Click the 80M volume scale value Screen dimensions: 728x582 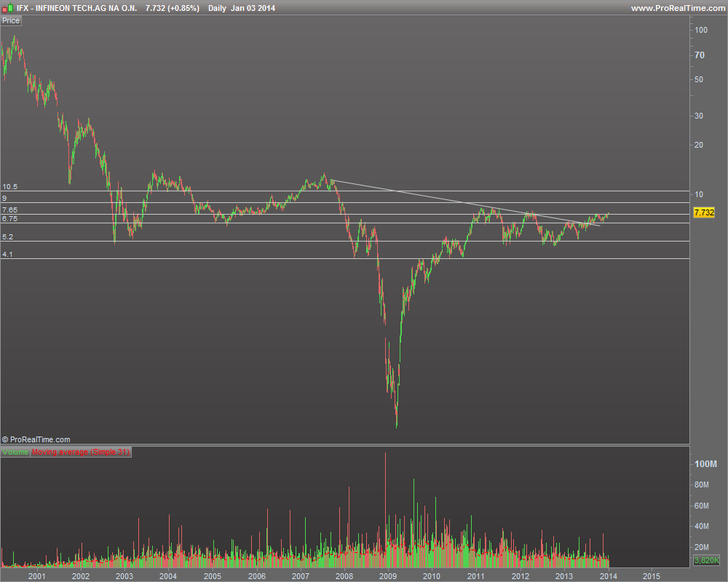pyautogui.click(x=702, y=485)
